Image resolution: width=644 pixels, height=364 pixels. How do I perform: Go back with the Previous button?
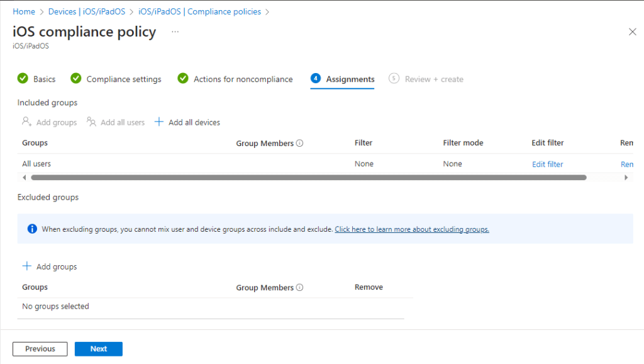(x=40, y=349)
